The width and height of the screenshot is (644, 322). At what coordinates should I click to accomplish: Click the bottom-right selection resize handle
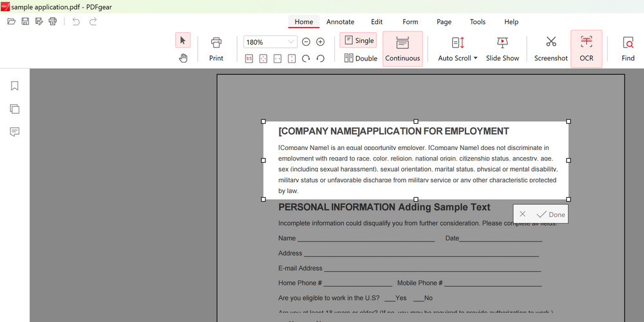(x=569, y=199)
